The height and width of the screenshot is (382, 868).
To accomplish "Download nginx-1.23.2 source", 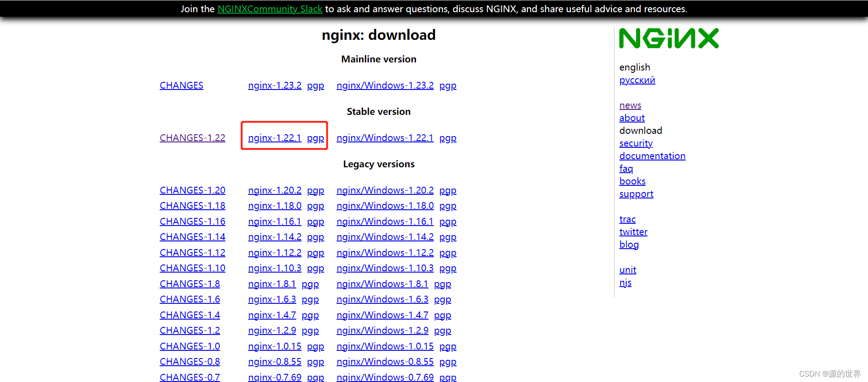I will [x=275, y=85].
